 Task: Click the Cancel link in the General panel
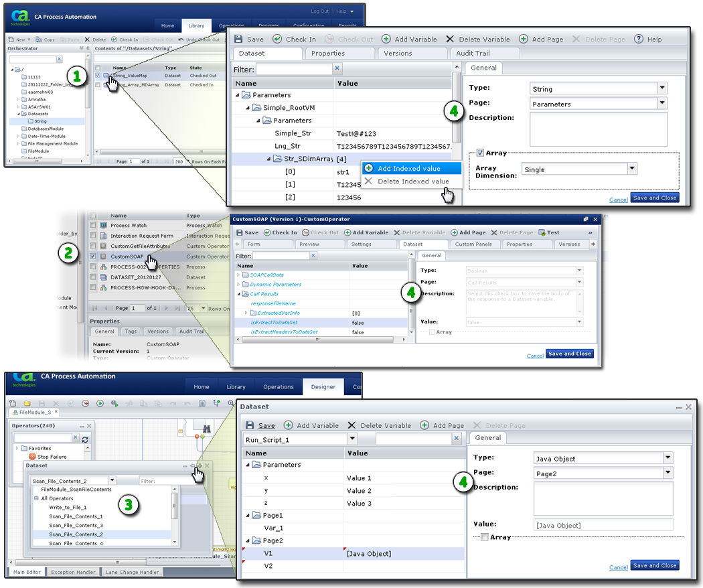coord(619,199)
